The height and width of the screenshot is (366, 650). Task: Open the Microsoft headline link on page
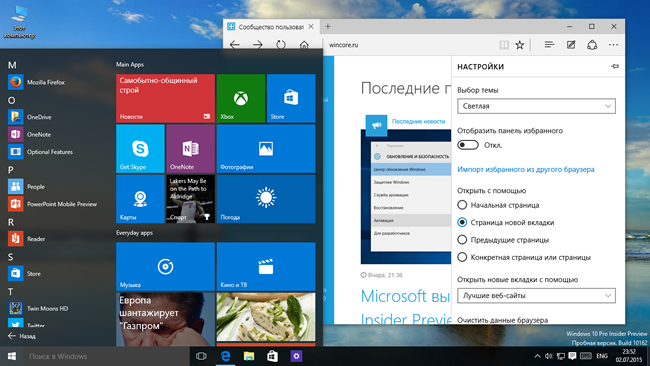click(405, 308)
